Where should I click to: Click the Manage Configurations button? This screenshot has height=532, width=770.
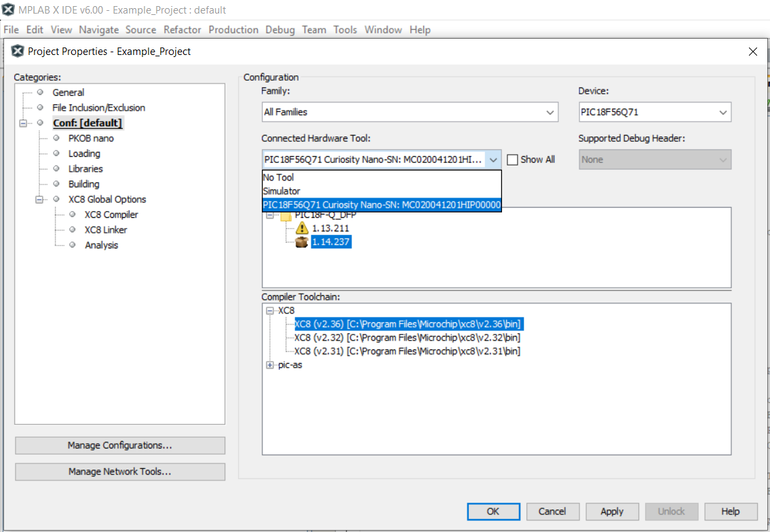point(119,446)
